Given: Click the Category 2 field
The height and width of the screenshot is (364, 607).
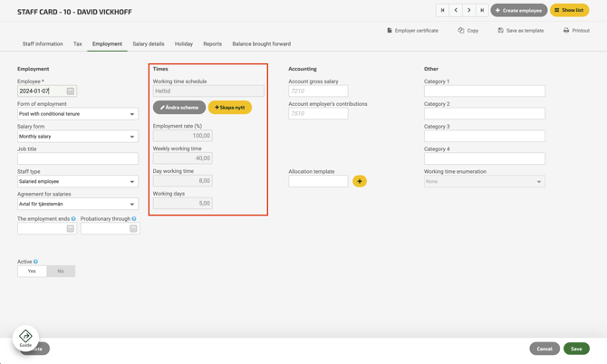Looking at the screenshot, I should [x=485, y=114].
